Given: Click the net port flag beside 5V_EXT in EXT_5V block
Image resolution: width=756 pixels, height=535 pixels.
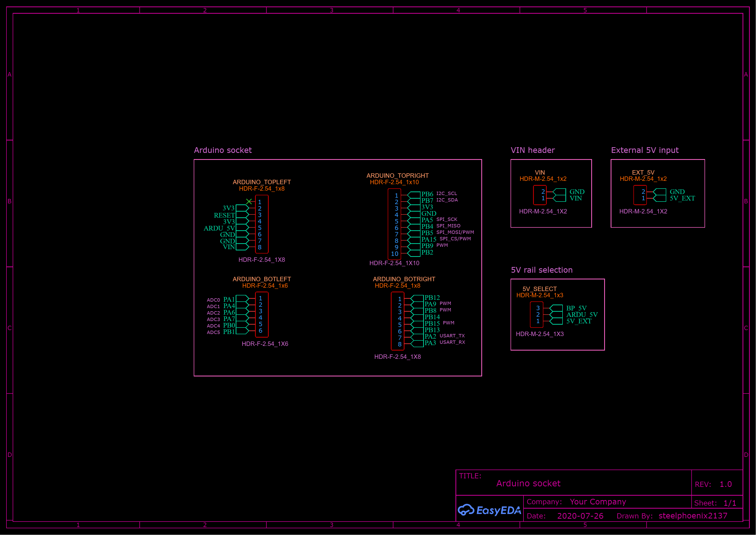Looking at the screenshot, I should coord(660,198).
